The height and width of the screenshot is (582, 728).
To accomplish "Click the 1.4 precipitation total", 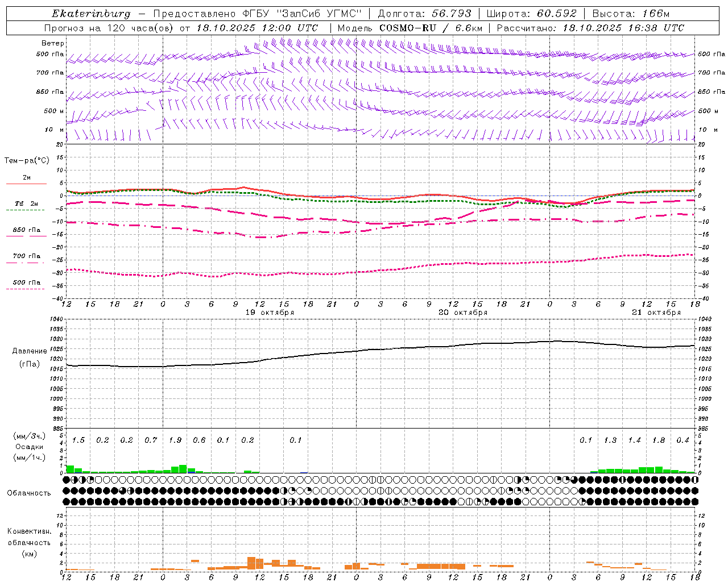I will point(634,440).
